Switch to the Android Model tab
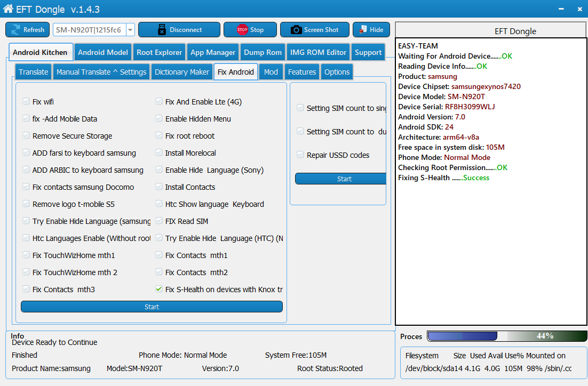Screen dimensions: 588x386 click(x=103, y=52)
